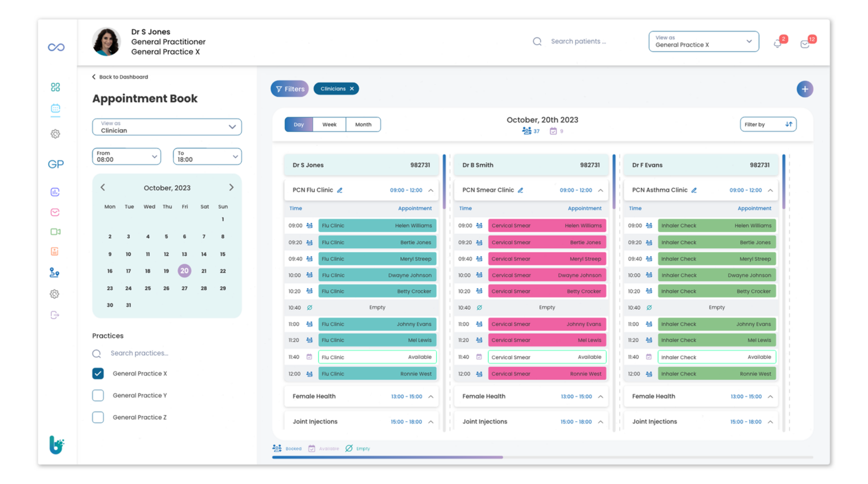Open the View as Clinician dropdown
Image resolution: width=868 pixels, height=484 pixels.
pos(167,127)
